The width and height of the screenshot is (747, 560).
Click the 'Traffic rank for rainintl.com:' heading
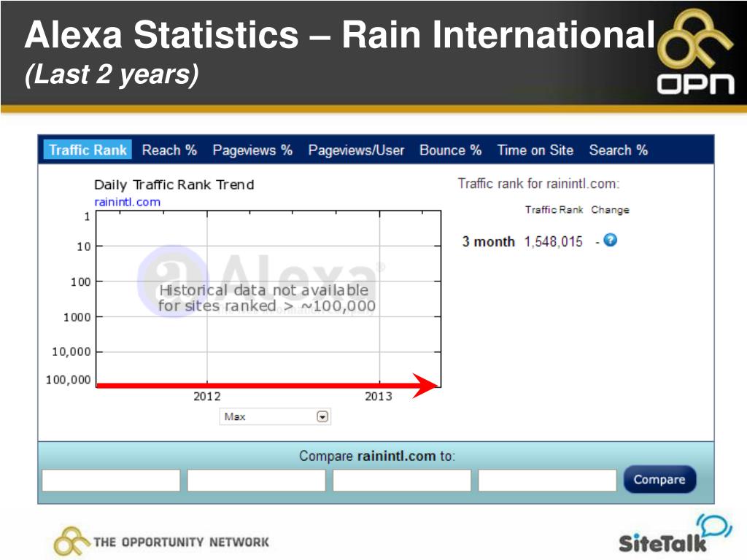point(539,184)
